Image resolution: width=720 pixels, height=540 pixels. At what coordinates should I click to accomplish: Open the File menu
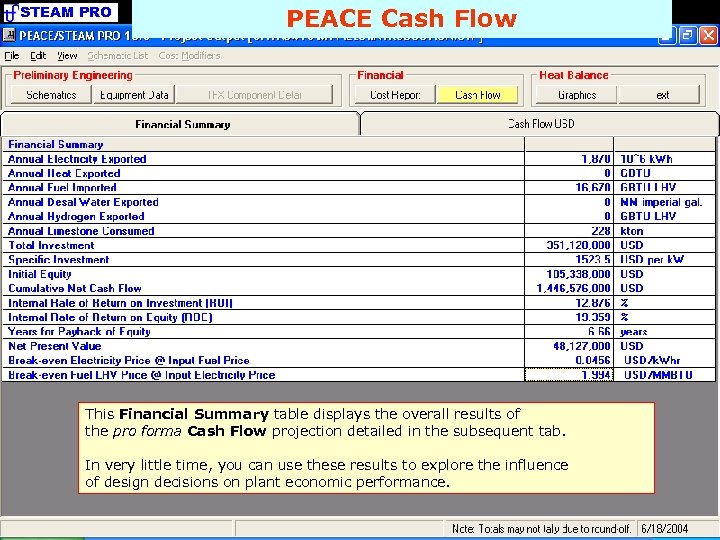click(x=11, y=56)
